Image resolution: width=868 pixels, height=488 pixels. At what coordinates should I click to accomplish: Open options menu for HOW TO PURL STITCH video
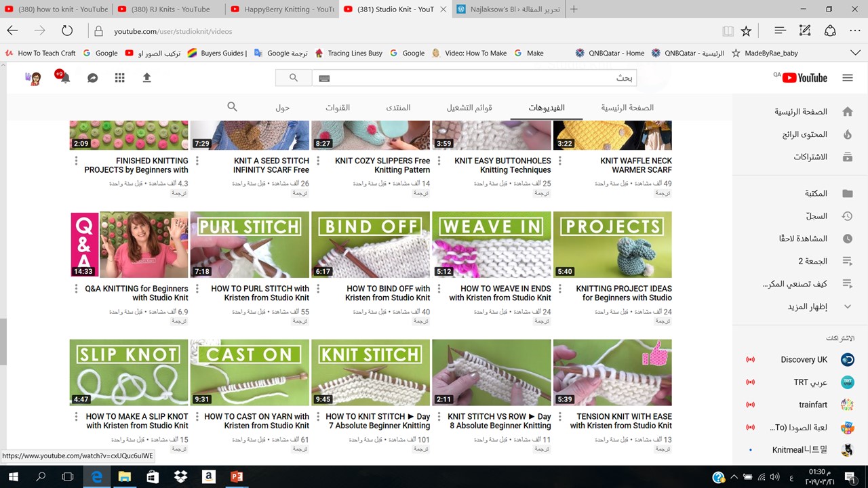tap(197, 289)
